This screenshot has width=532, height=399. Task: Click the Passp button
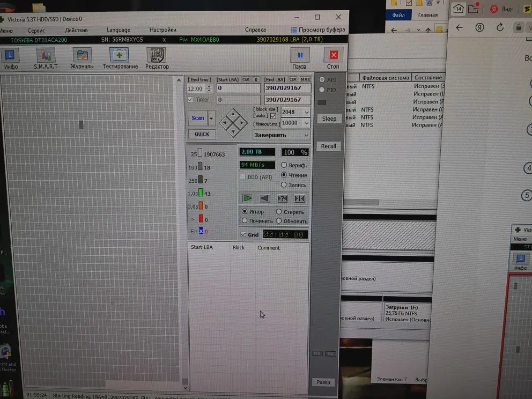323,382
